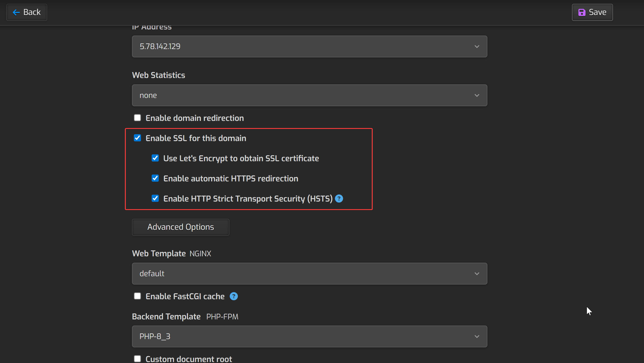Click the purple floppy disk save icon
Image resolution: width=644 pixels, height=363 pixels.
(582, 12)
